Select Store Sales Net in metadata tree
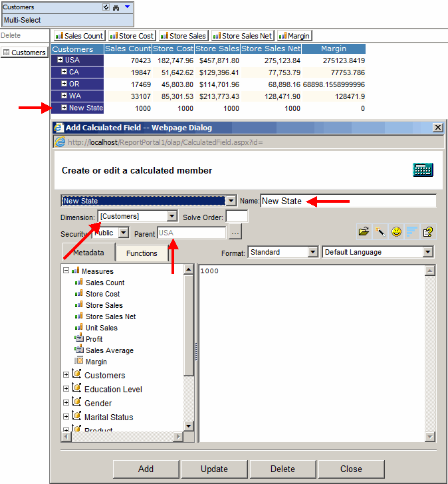Viewport: 448px width, 484px height. point(110,316)
